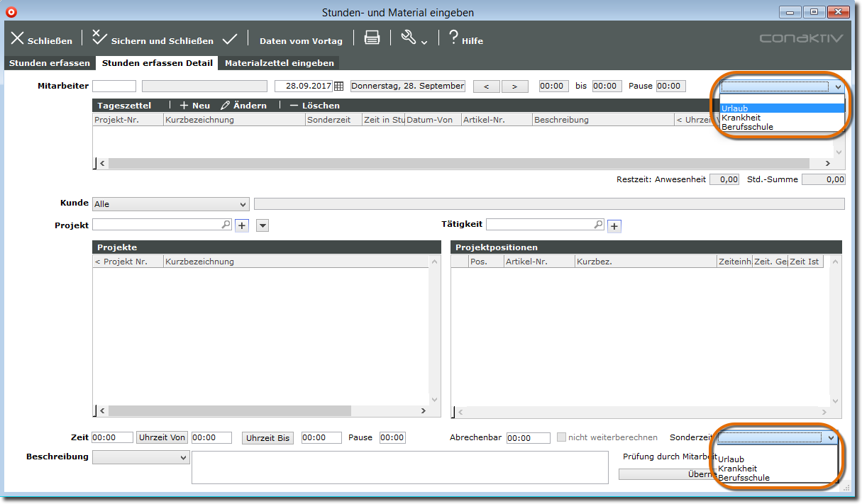Screen dimensions: 862x504
Task: Click the Projekt search magnifier icon
Action: [226, 225]
